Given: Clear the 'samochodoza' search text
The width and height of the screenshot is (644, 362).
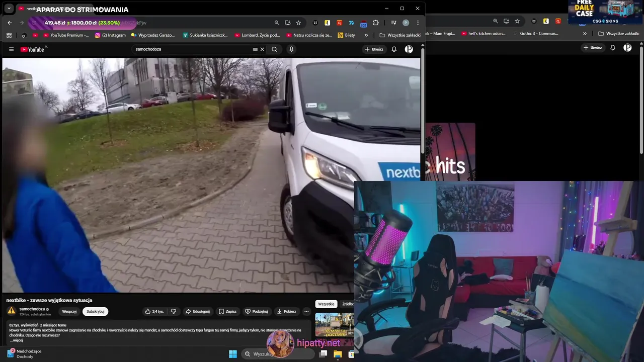Looking at the screenshot, I should click(262, 49).
